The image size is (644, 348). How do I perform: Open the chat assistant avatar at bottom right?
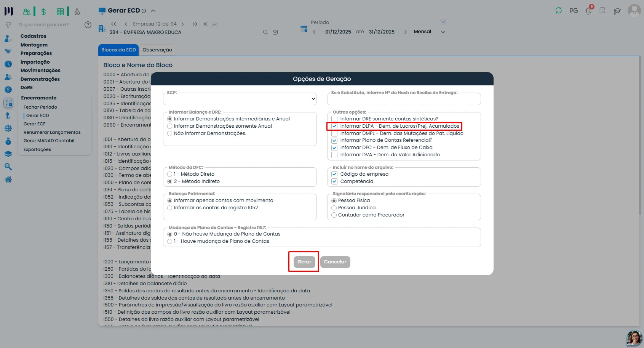click(x=634, y=338)
